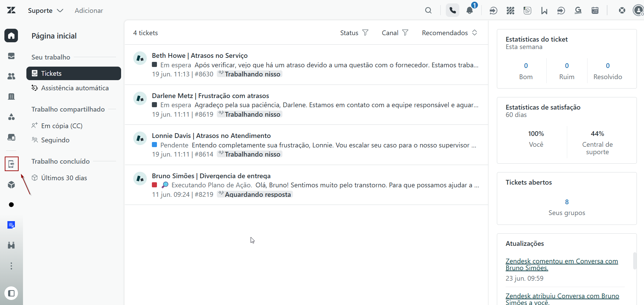Image resolution: width=644 pixels, height=305 pixels.
Task: Select Tickets under Seu trabalho
Action: [74, 73]
